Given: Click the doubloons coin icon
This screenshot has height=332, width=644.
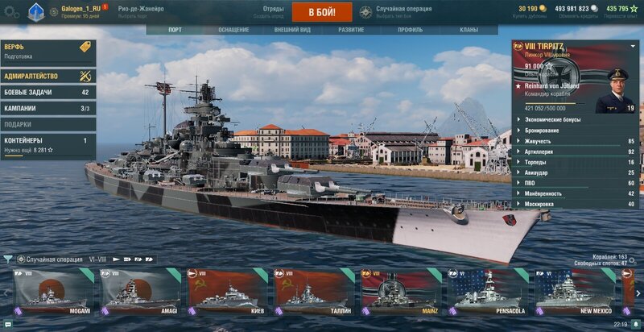Looking at the screenshot, I should [543, 9].
